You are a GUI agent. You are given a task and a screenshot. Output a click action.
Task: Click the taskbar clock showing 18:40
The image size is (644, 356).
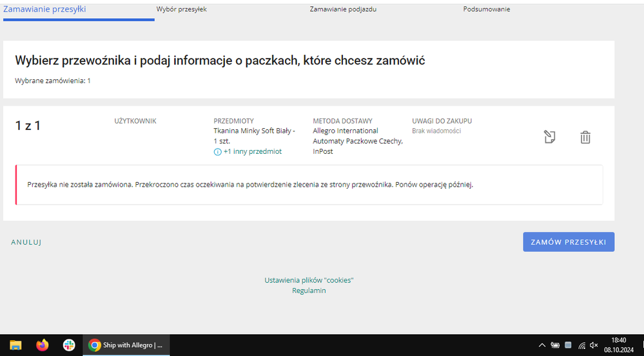[x=618, y=345]
